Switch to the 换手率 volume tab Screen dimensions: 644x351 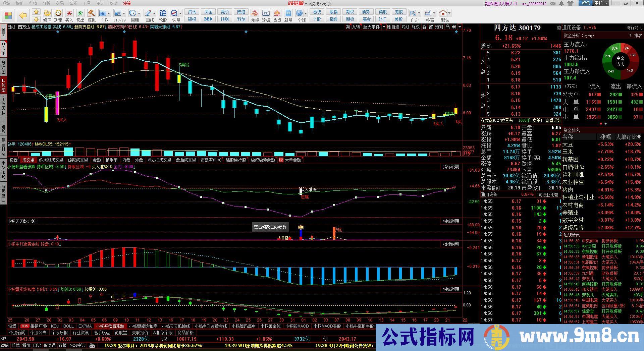(x=111, y=160)
